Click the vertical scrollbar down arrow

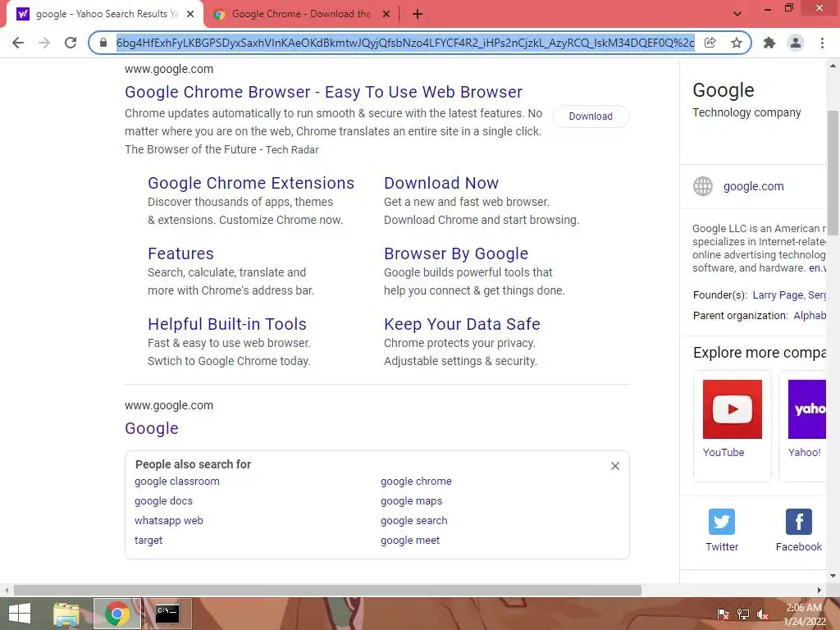point(833,576)
